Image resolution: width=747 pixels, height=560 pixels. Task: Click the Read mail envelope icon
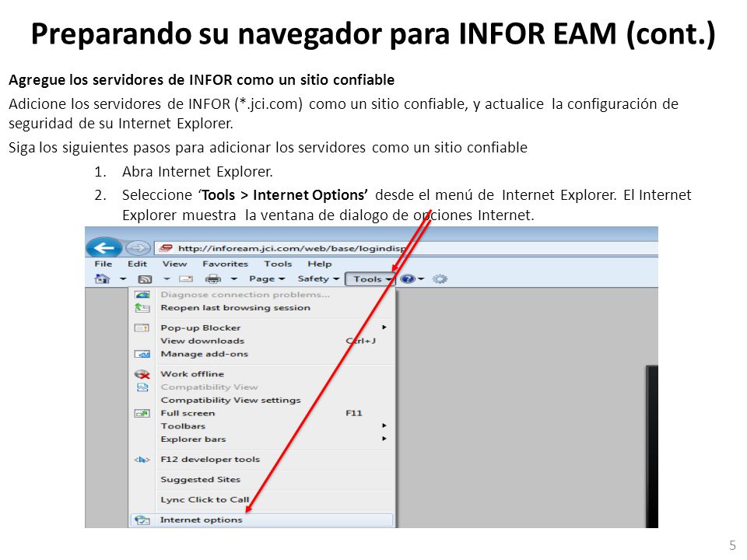[x=186, y=279]
